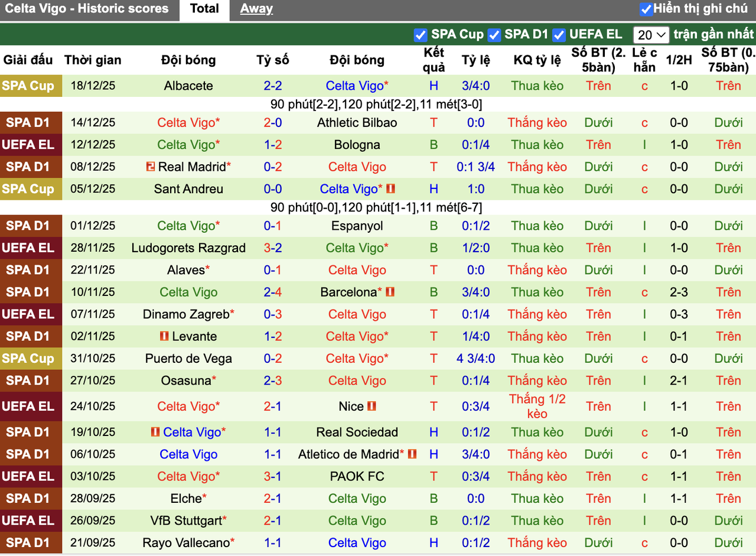Click the 3-2 score of Ludogorets match
This screenshot has height=556, width=756.
[x=273, y=248]
